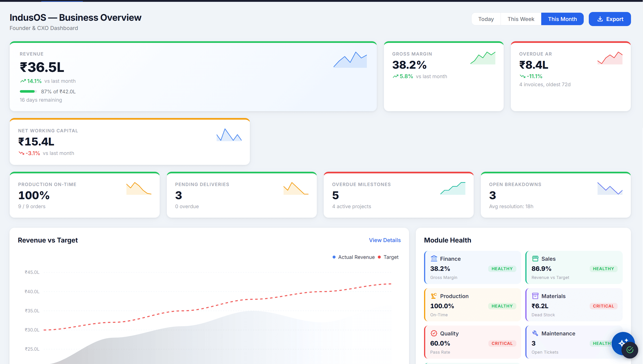Image resolution: width=643 pixels, height=364 pixels.
Task: Open the Overdue AR KPI card
Action: 571,76
